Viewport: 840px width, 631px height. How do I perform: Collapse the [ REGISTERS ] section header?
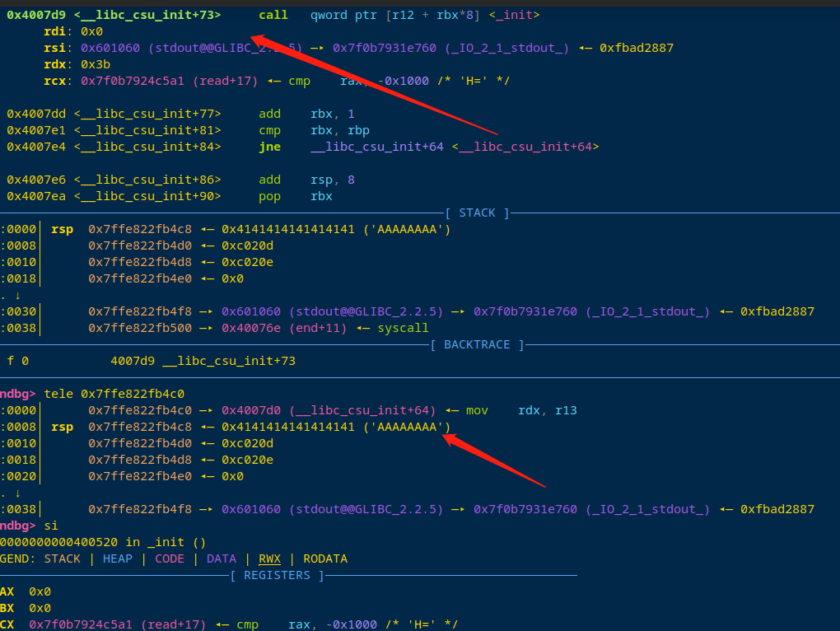click(x=277, y=575)
